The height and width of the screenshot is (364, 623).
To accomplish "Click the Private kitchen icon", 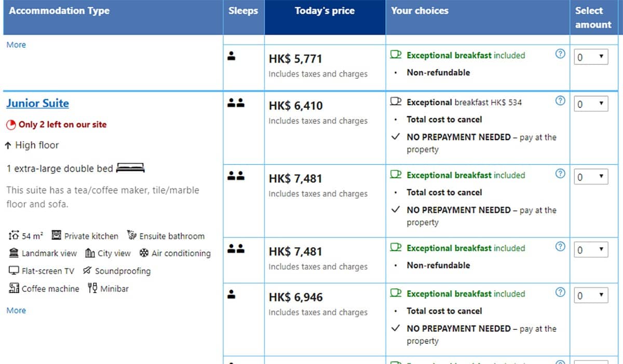I will pos(57,235).
